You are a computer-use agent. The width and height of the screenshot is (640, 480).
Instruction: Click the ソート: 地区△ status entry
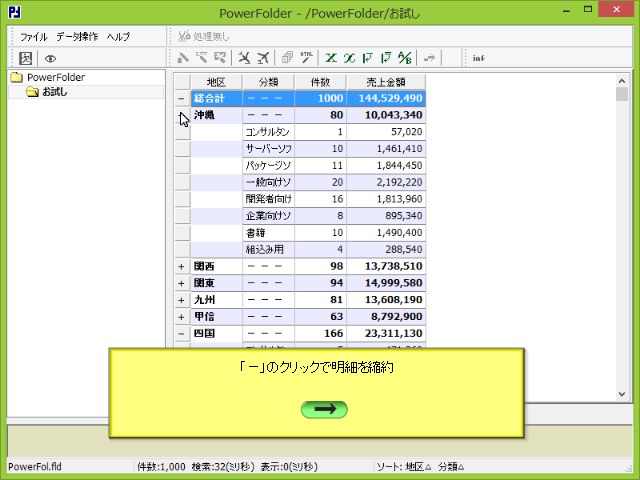click(x=403, y=467)
